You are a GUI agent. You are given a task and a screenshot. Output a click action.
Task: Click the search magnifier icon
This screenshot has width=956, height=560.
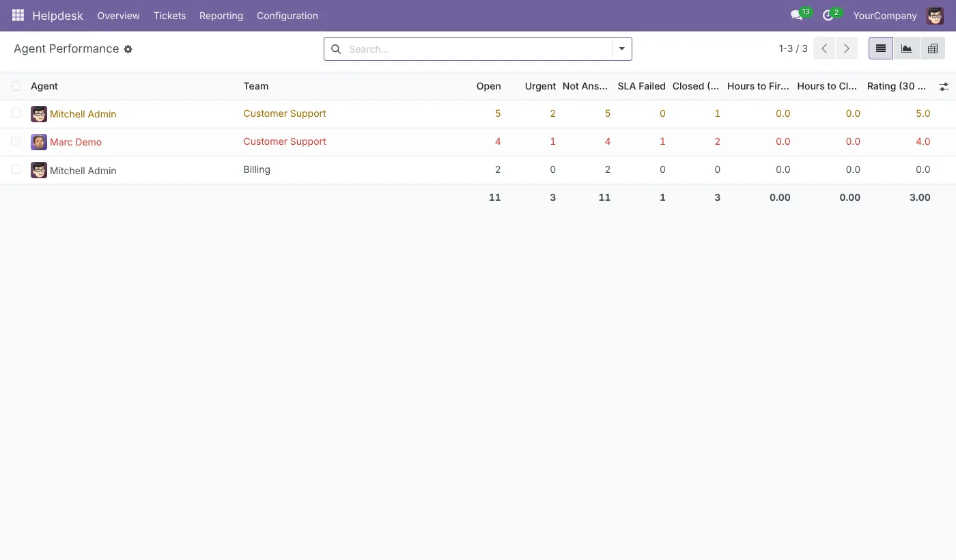tap(336, 49)
